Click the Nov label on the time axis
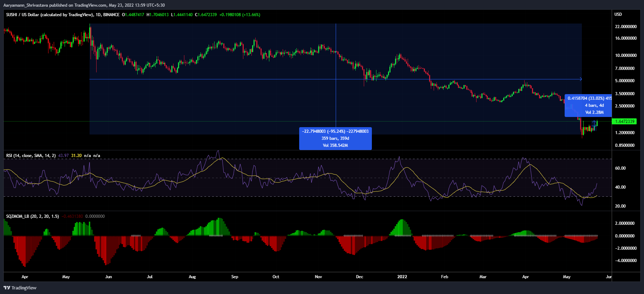 point(318,277)
